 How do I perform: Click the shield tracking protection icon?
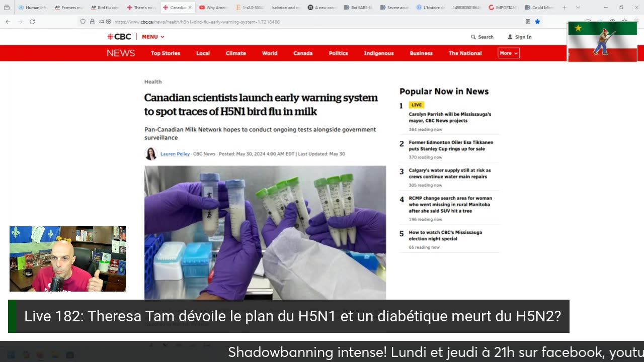[x=83, y=22]
